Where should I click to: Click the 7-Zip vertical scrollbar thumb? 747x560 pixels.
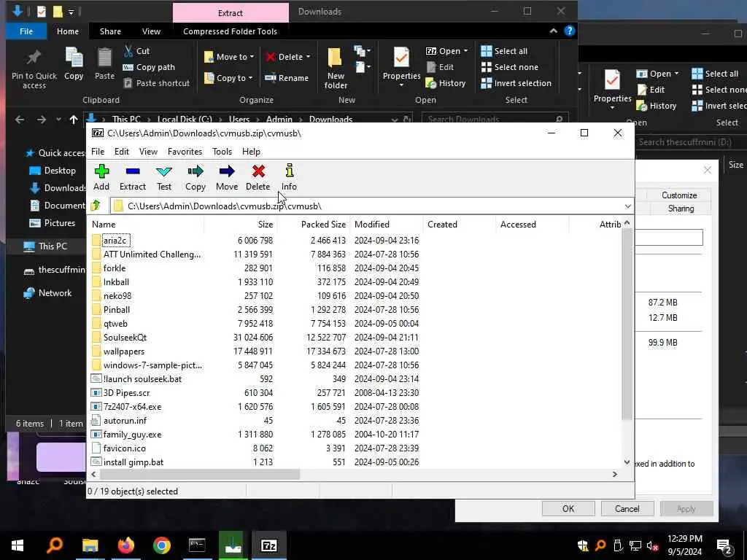(627, 324)
